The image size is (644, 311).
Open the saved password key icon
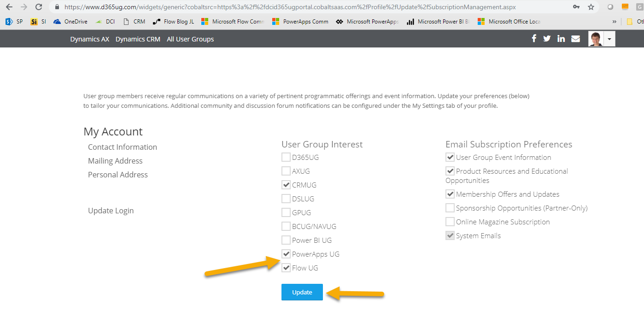point(576,7)
